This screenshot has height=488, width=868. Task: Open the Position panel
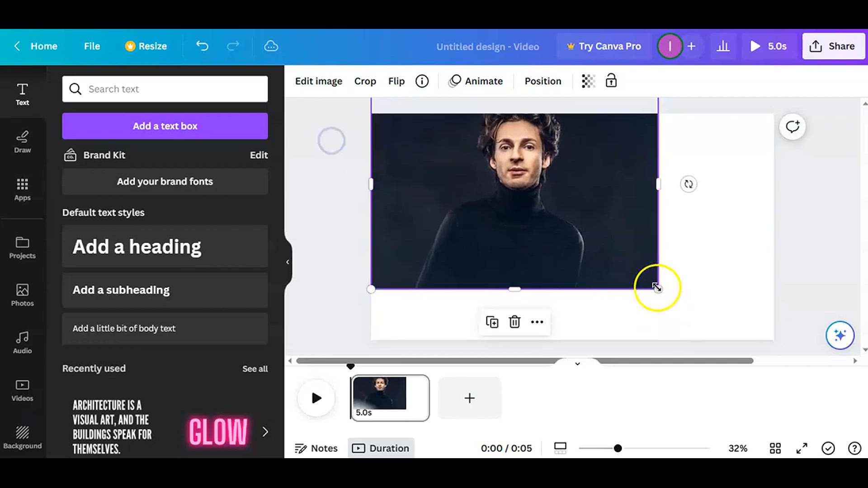click(x=543, y=81)
